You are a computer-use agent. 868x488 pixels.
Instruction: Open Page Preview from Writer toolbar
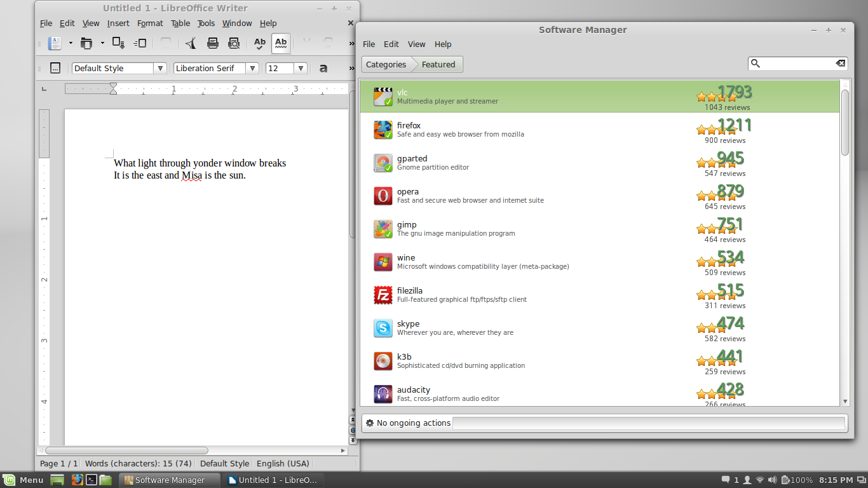tap(234, 43)
